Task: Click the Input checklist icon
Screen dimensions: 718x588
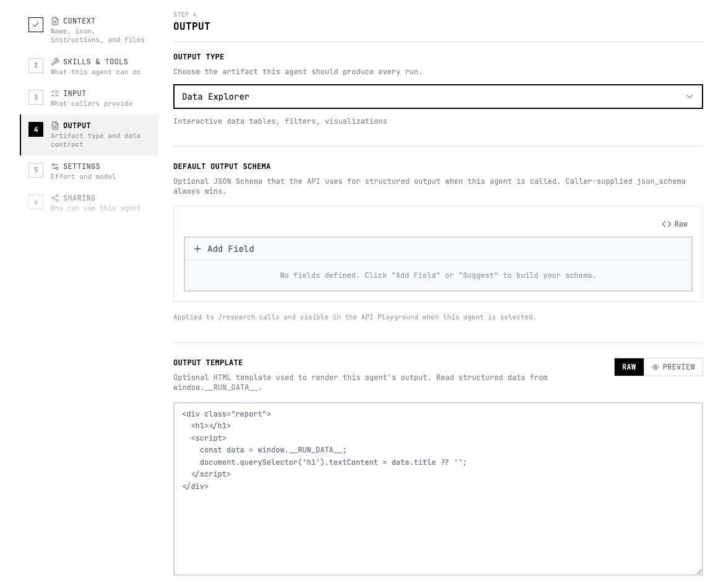Action: (55, 93)
